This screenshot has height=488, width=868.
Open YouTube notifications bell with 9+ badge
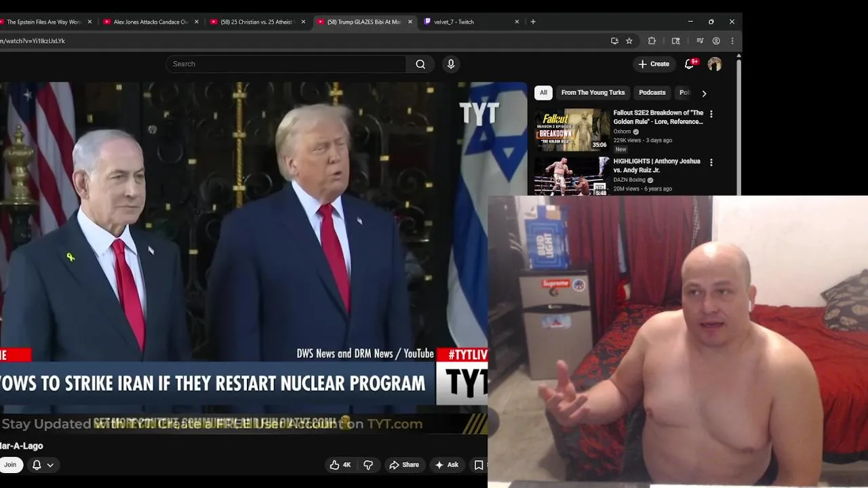[690, 64]
